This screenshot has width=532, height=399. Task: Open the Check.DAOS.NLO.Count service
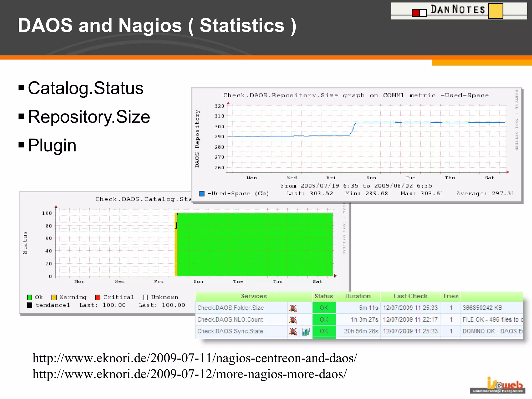click(230, 320)
